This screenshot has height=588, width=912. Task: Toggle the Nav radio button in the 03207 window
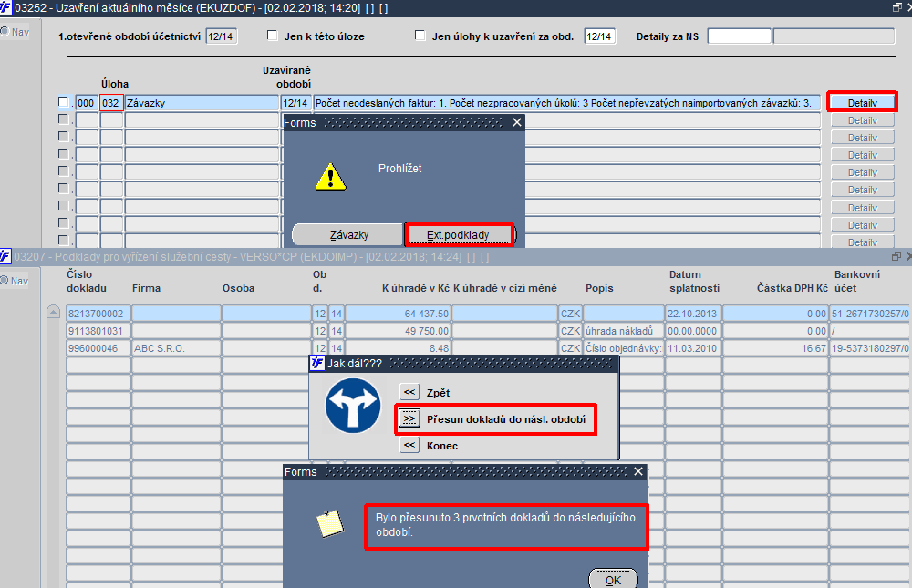click(x=5, y=281)
